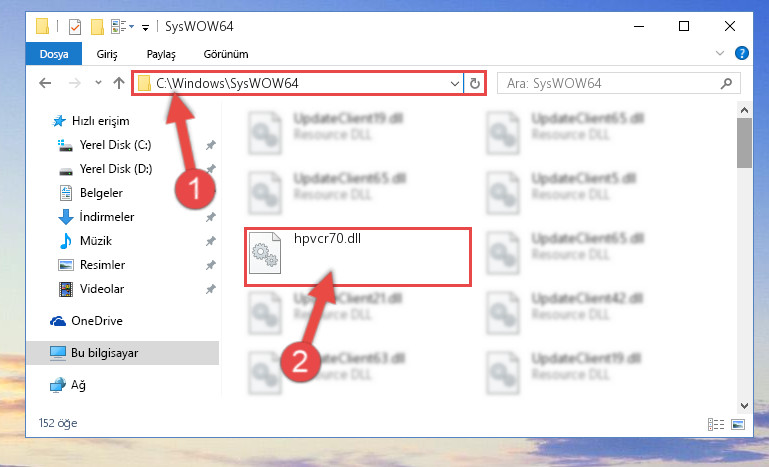
Task: Open Yerel Disk (C:) in sidebar
Action: (115, 145)
